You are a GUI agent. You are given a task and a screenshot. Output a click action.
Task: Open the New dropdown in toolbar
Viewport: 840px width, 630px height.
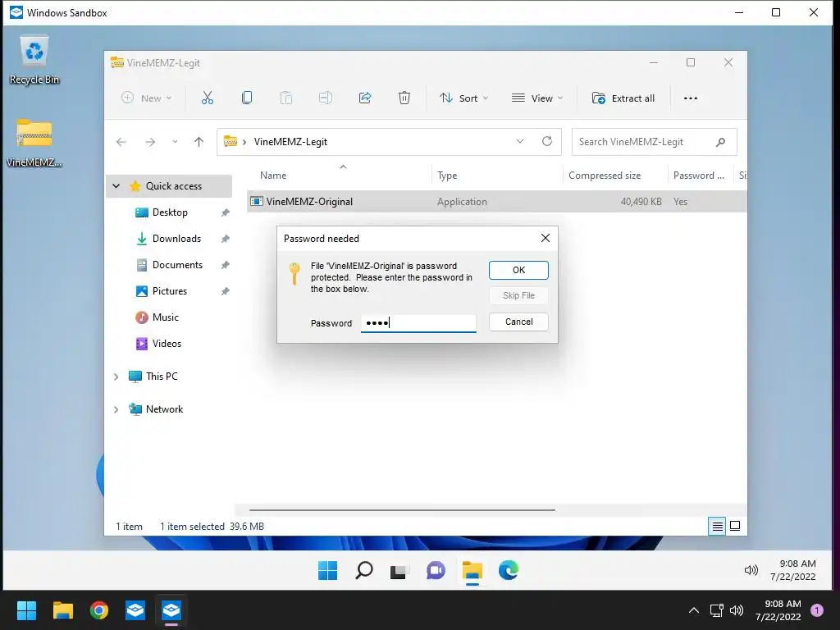pyautogui.click(x=147, y=98)
